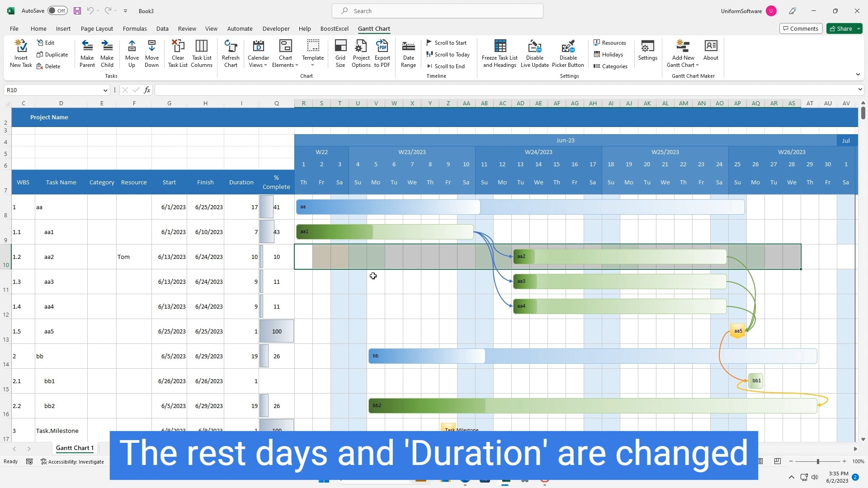
Task: Click Freeze Task List and Headings
Action: click(x=500, y=47)
